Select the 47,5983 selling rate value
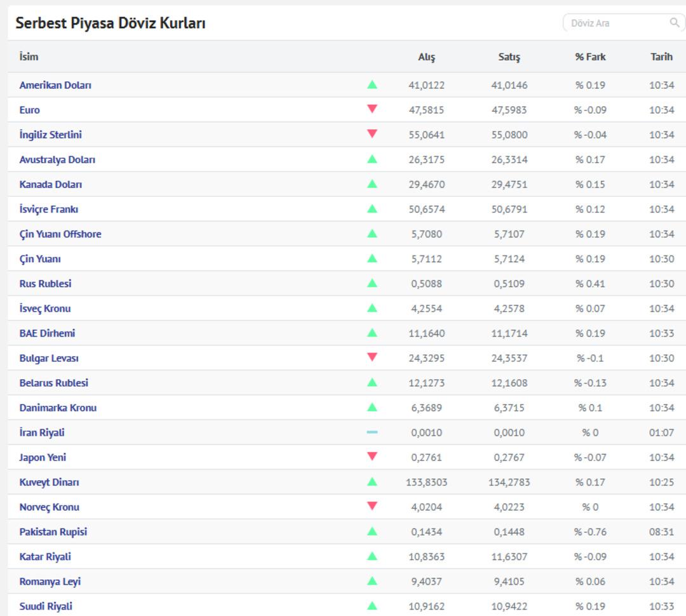This screenshot has width=686, height=616. [x=509, y=110]
